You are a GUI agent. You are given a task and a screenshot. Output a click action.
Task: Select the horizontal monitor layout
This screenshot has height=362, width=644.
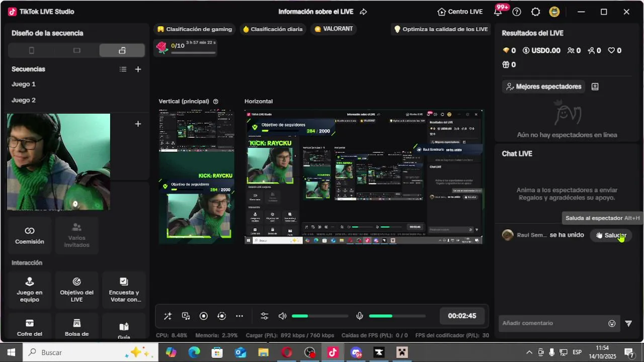76,50
